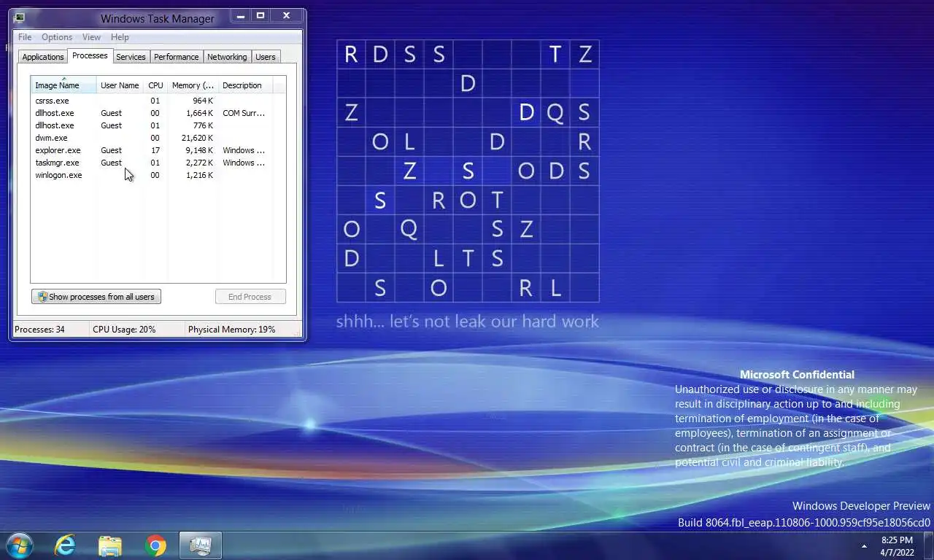Select the Processes tab

click(90, 56)
